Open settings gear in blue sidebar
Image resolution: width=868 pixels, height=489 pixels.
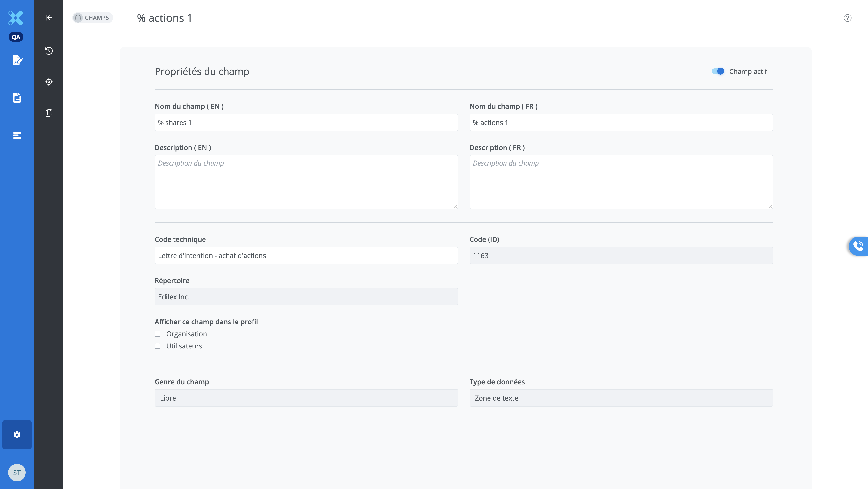click(x=17, y=434)
